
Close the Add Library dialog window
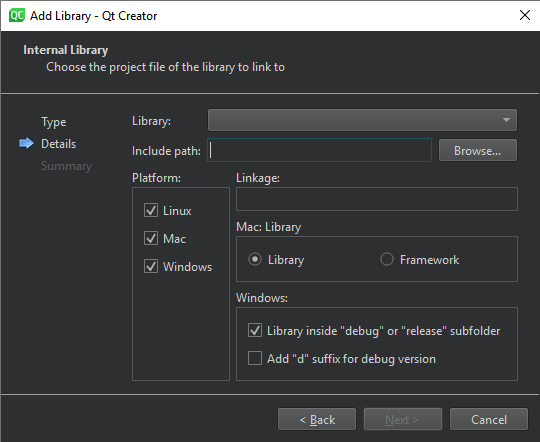coord(525,15)
